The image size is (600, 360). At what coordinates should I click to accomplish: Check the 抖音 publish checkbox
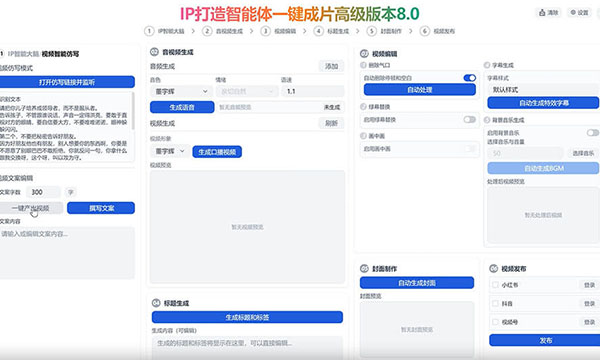tap(495, 303)
